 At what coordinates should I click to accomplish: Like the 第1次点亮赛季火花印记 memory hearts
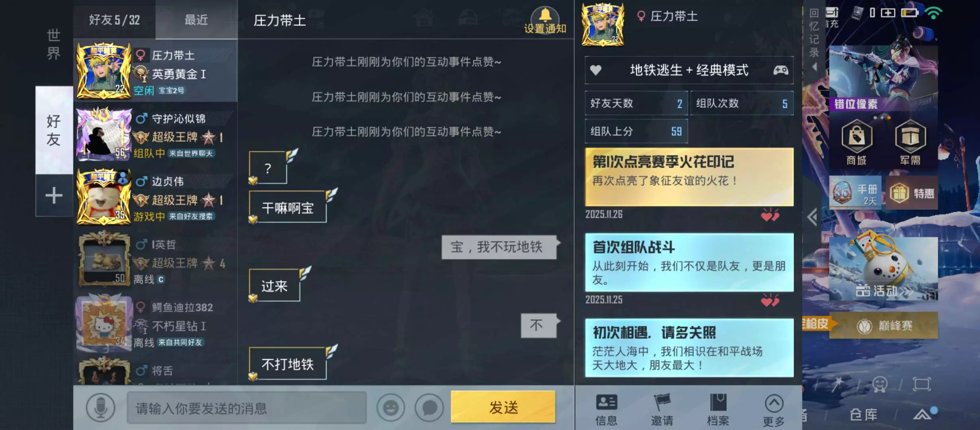[770, 215]
